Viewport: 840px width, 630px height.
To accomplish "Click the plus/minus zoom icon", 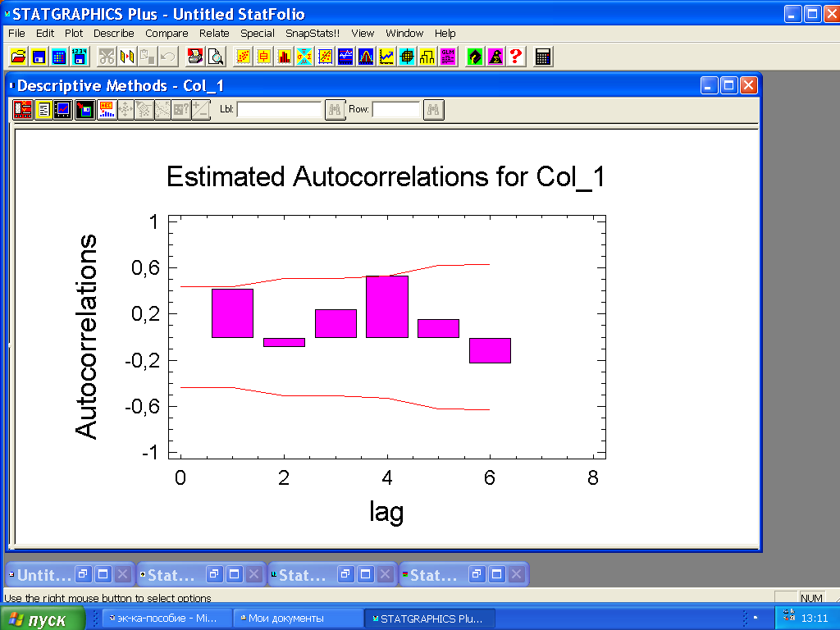I will coord(201,110).
